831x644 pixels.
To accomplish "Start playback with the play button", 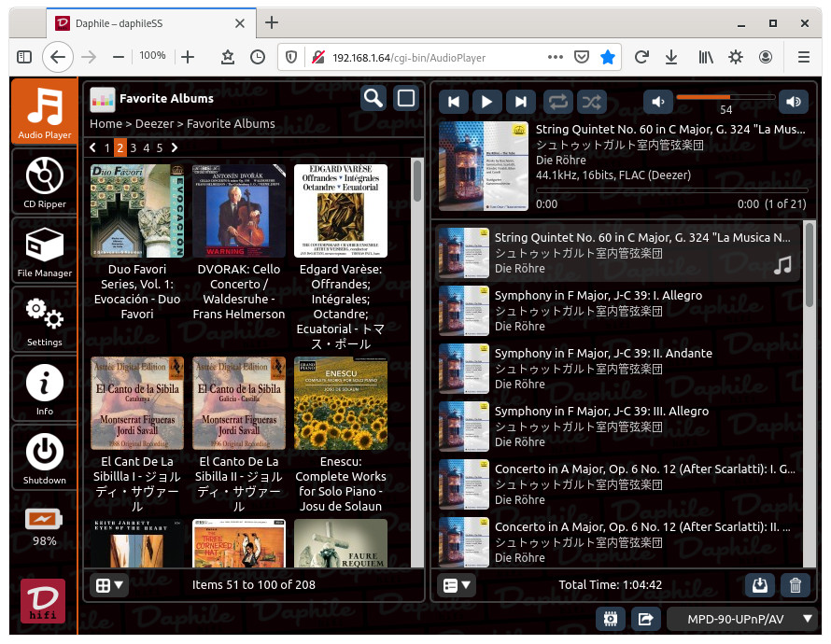I will coord(486,102).
